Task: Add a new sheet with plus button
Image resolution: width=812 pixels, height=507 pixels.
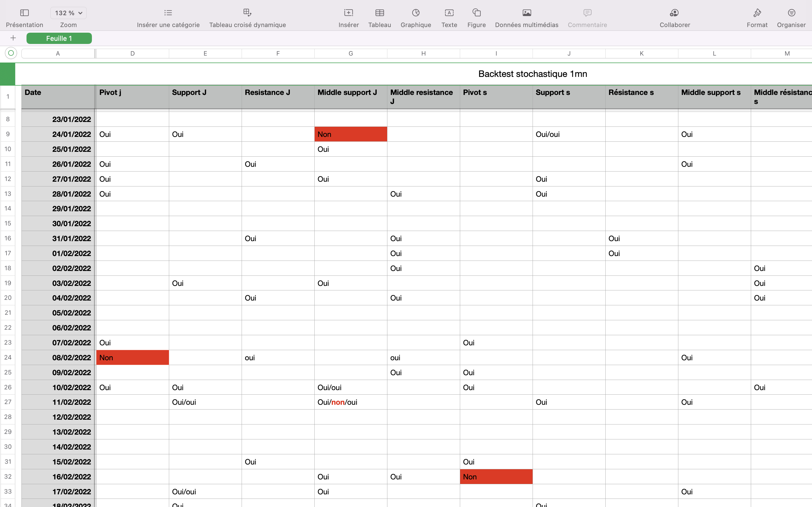Action: coord(13,38)
